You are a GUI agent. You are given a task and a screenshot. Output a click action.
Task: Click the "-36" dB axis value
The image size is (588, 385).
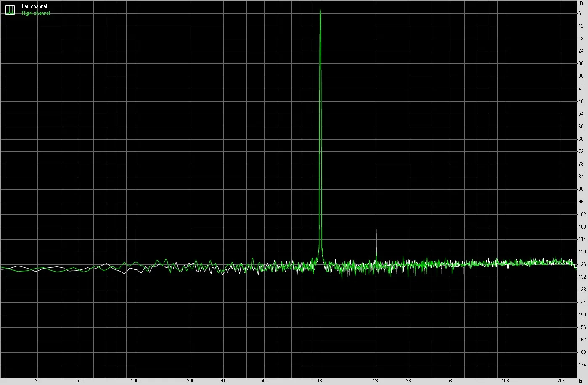pos(580,76)
